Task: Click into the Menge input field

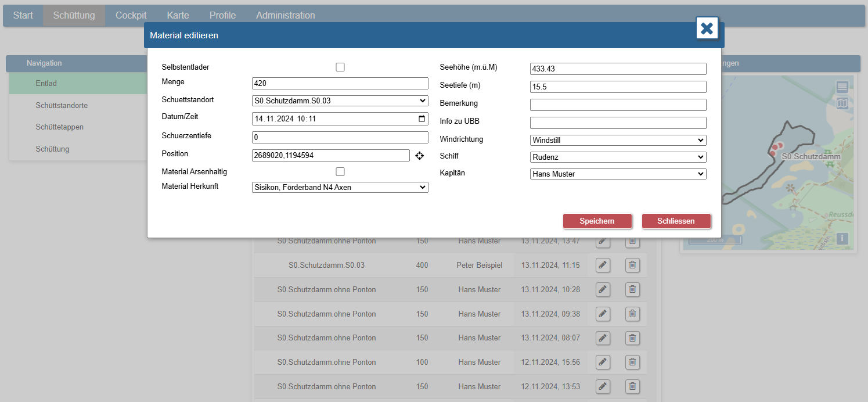Action: tap(340, 83)
